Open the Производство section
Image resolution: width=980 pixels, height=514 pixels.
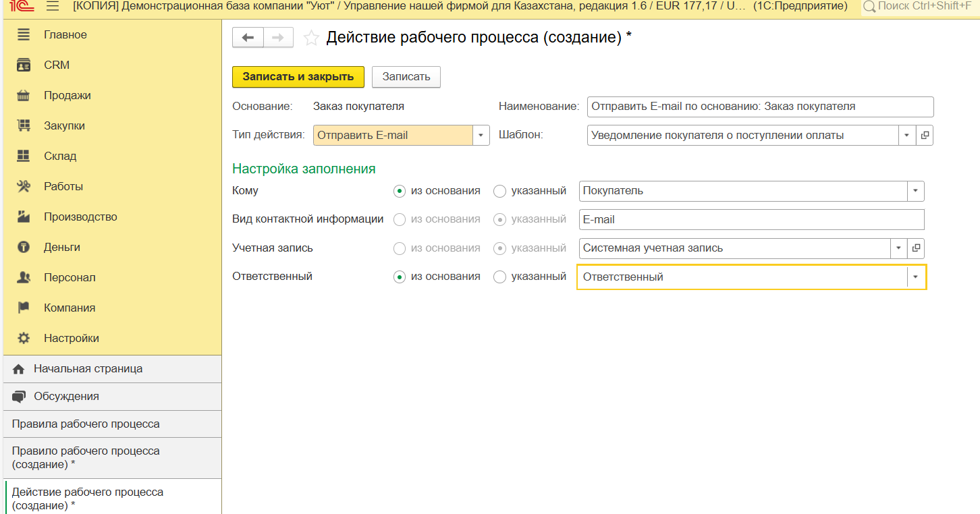click(x=80, y=217)
